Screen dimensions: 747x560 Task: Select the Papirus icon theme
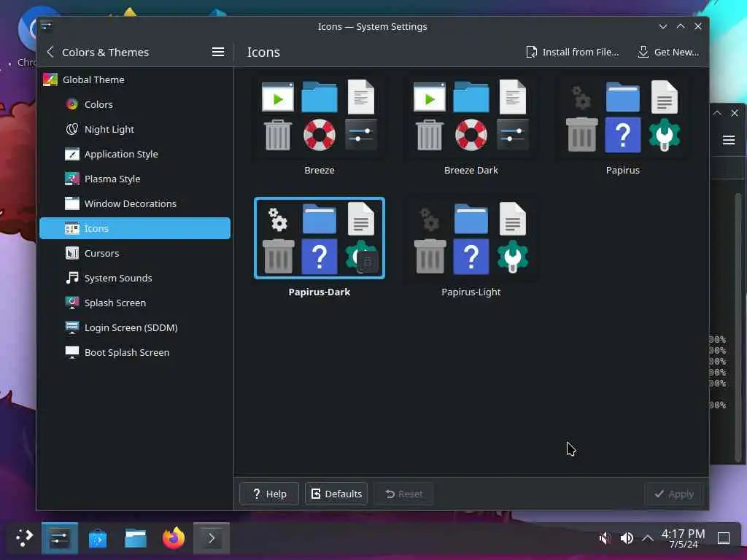coord(623,117)
